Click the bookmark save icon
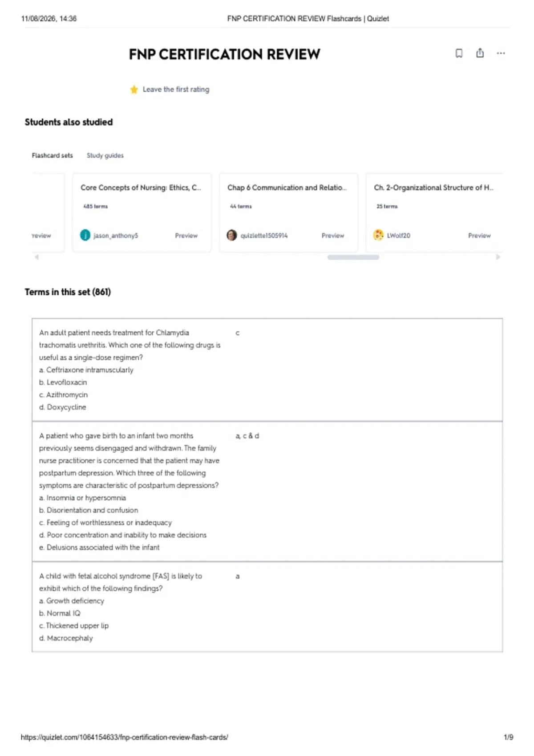The height and width of the screenshot is (756, 534). (x=459, y=53)
